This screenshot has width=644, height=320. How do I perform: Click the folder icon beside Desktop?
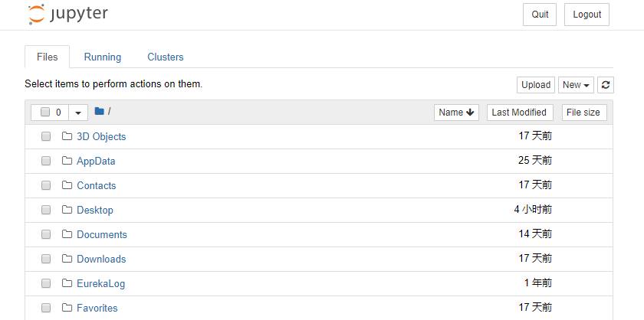click(x=67, y=210)
